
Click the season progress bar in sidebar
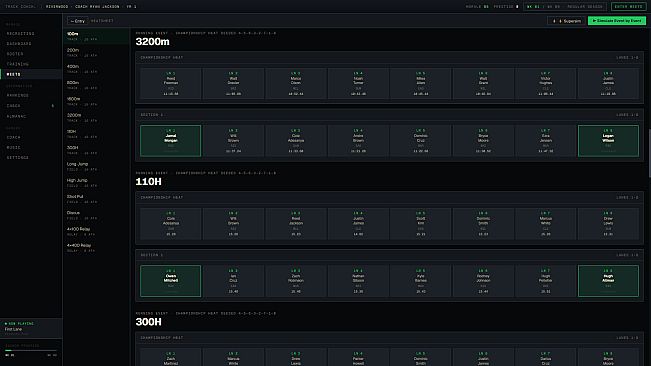click(31, 351)
